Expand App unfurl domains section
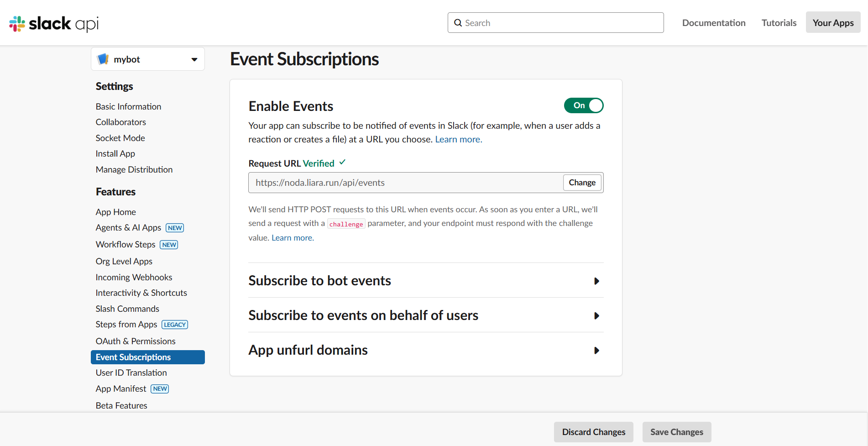The image size is (868, 446). click(426, 350)
